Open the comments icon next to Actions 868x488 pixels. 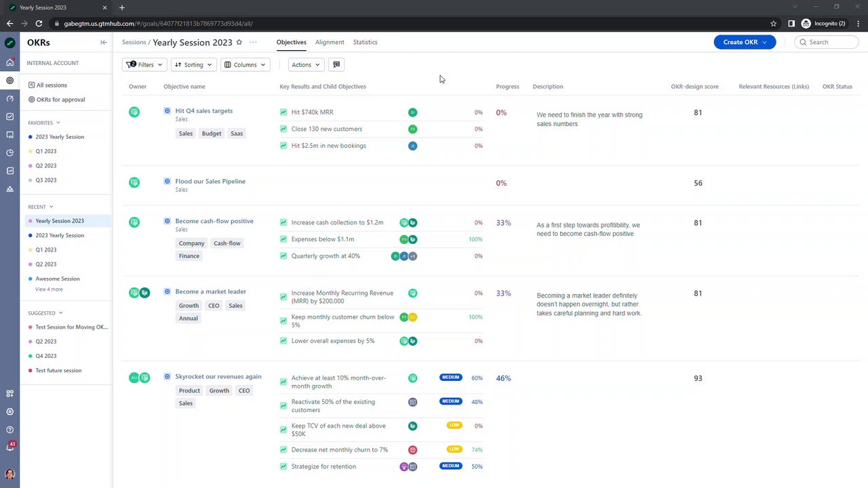pos(336,64)
